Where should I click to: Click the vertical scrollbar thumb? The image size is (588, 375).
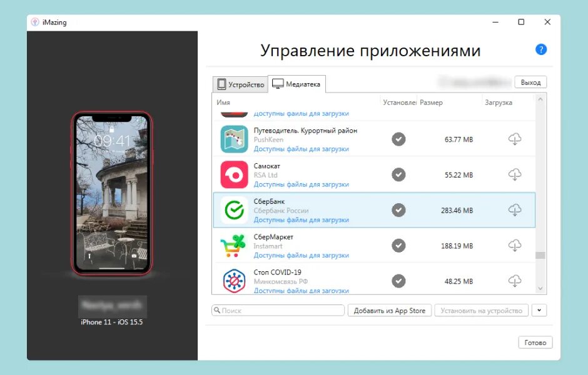click(x=540, y=255)
